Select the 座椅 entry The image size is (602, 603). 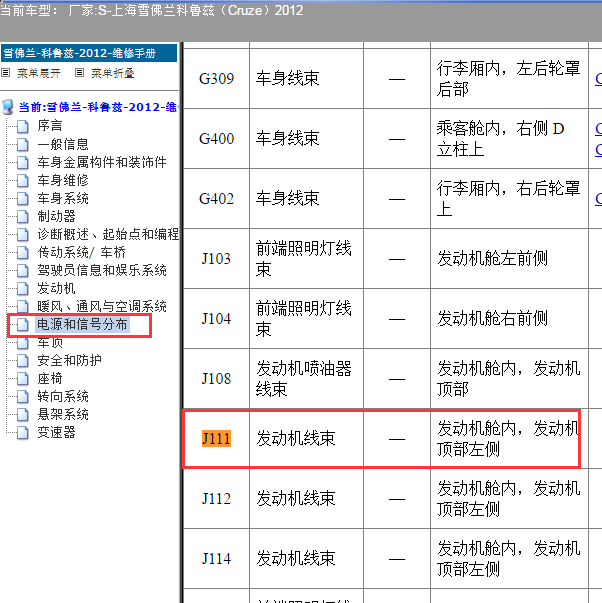tap(50, 378)
